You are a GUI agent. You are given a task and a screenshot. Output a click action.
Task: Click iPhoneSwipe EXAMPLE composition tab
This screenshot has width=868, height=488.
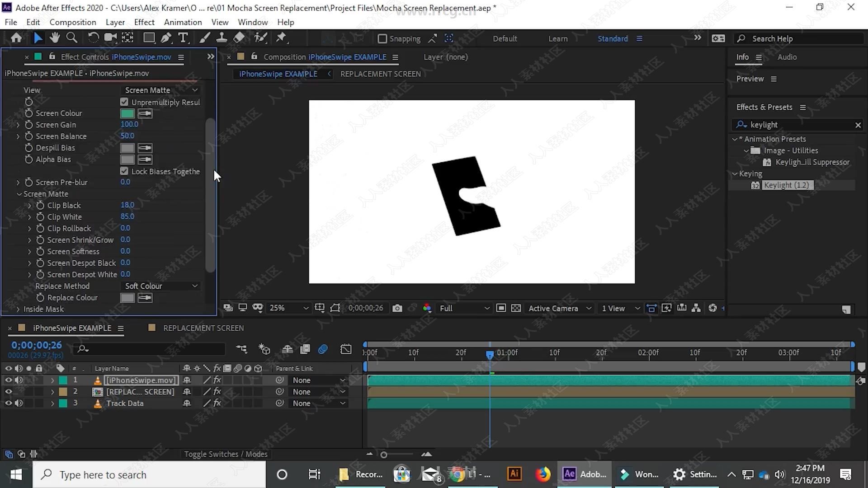pos(278,73)
